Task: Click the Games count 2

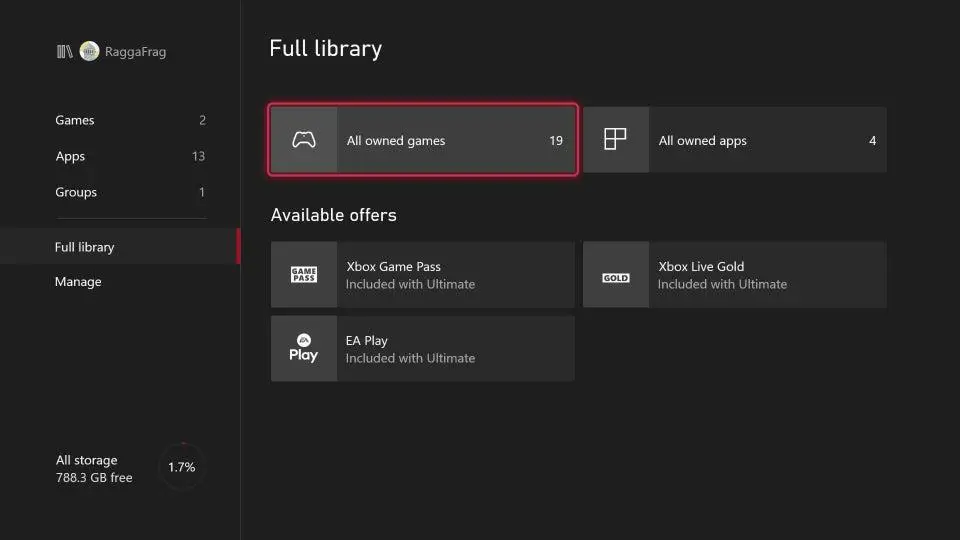Action: coord(203,121)
